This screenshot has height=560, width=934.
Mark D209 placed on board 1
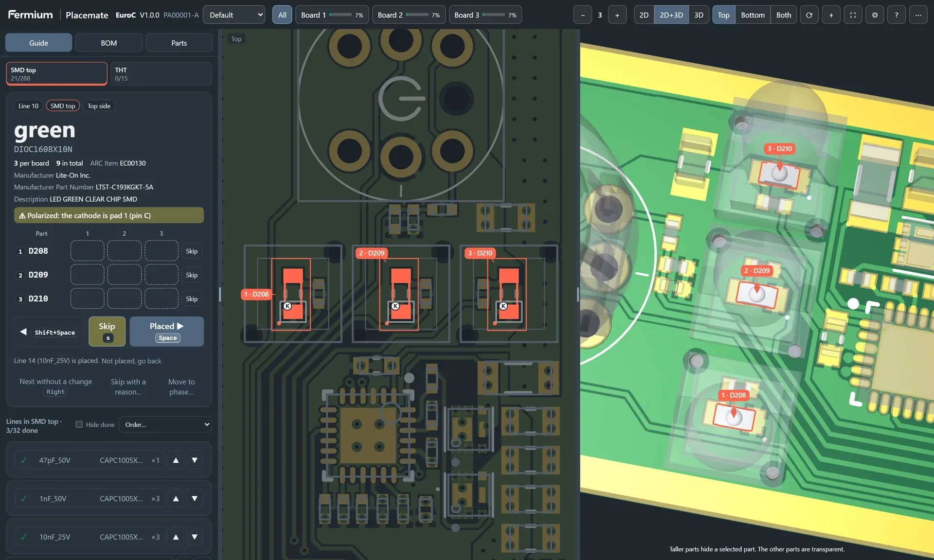pyautogui.click(x=88, y=275)
